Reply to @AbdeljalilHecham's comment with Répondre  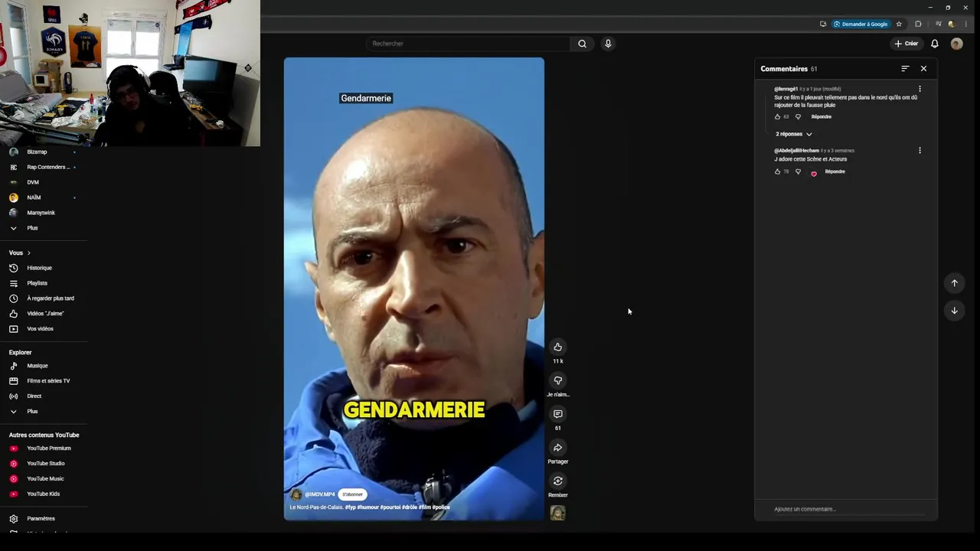[835, 171]
